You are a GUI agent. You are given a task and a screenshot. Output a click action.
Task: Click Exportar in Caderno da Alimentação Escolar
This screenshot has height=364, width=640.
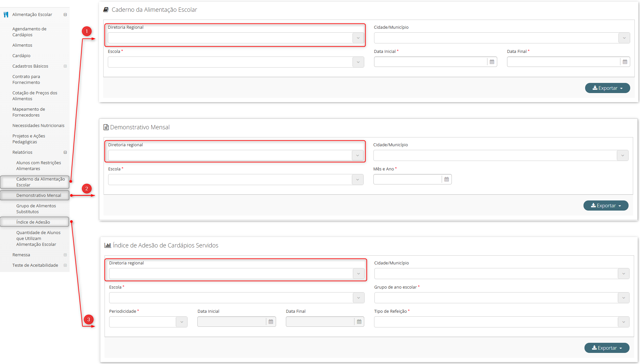[607, 88]
